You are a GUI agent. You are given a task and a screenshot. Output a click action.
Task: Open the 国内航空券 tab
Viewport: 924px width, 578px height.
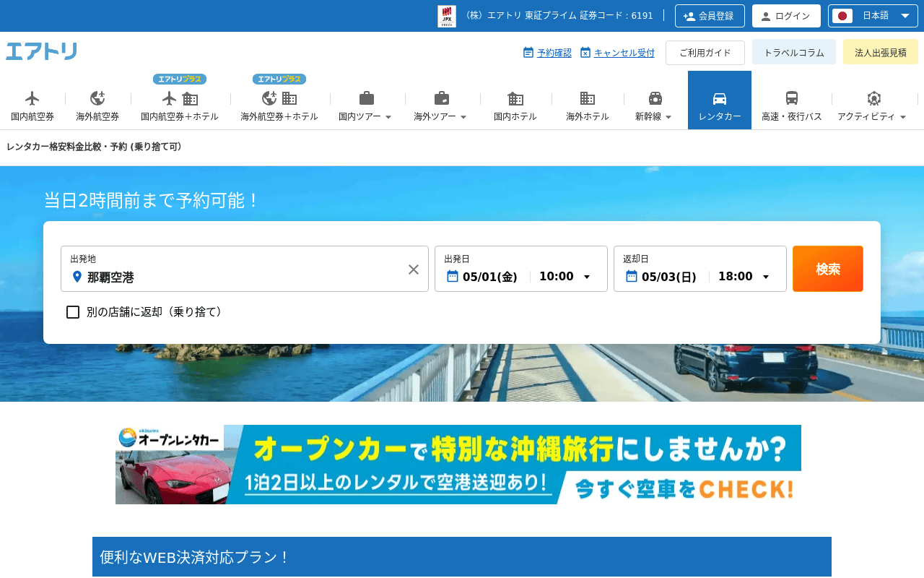pos(32,100)
